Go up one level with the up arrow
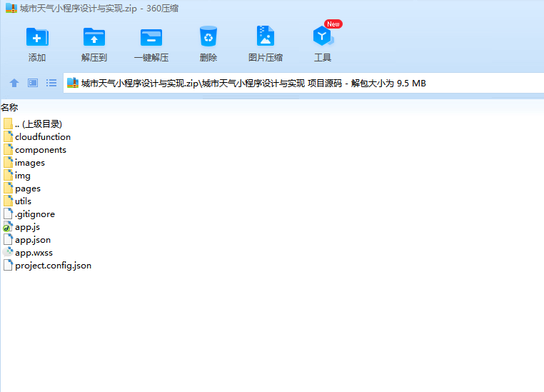 tap(14, 83)
